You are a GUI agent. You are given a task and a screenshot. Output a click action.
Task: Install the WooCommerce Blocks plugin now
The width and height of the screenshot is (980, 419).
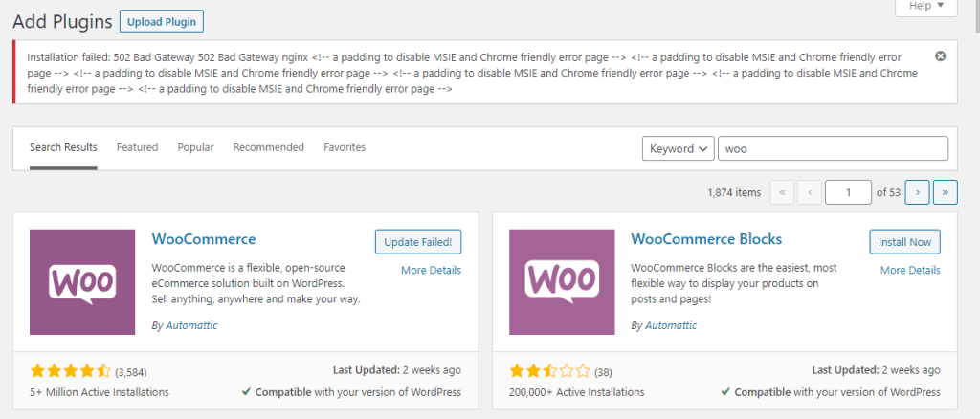point(905,242)
